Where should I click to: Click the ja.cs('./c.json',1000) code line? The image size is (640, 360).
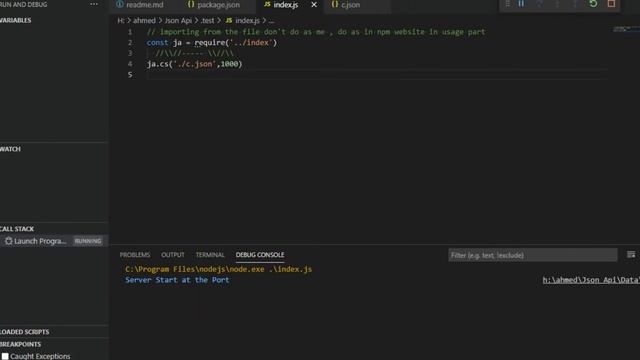(195, 64)
